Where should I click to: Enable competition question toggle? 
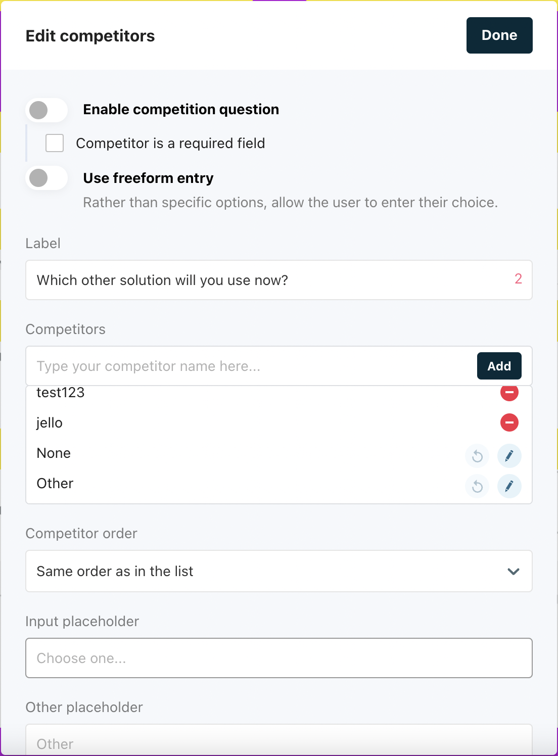pyautogui.click(x=47, y=110)
